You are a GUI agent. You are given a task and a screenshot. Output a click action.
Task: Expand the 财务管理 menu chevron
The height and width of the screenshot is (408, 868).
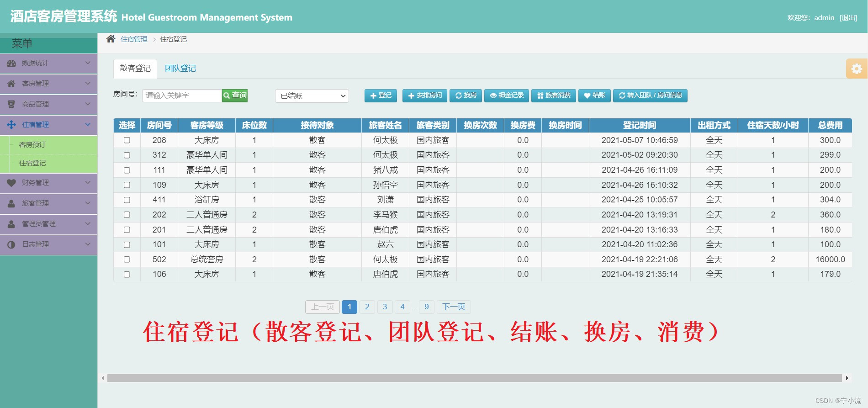tap(88, 183)
